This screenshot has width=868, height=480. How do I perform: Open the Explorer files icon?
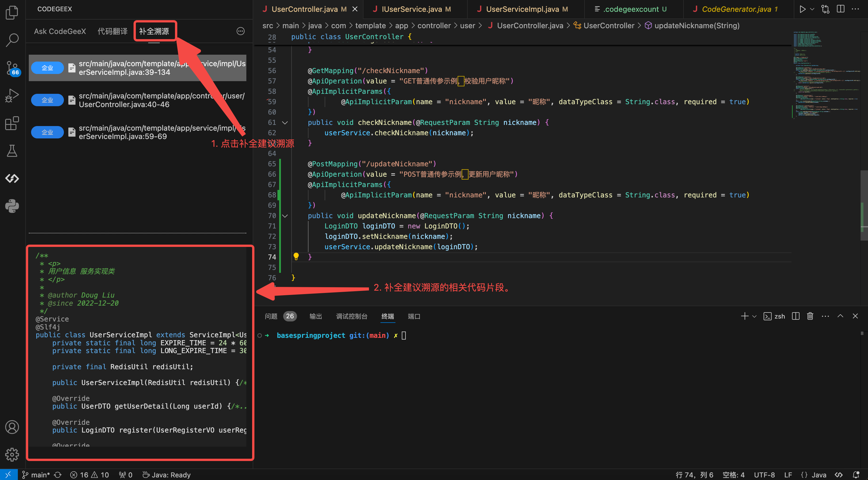pyautogui.click(x=12, y=12)
